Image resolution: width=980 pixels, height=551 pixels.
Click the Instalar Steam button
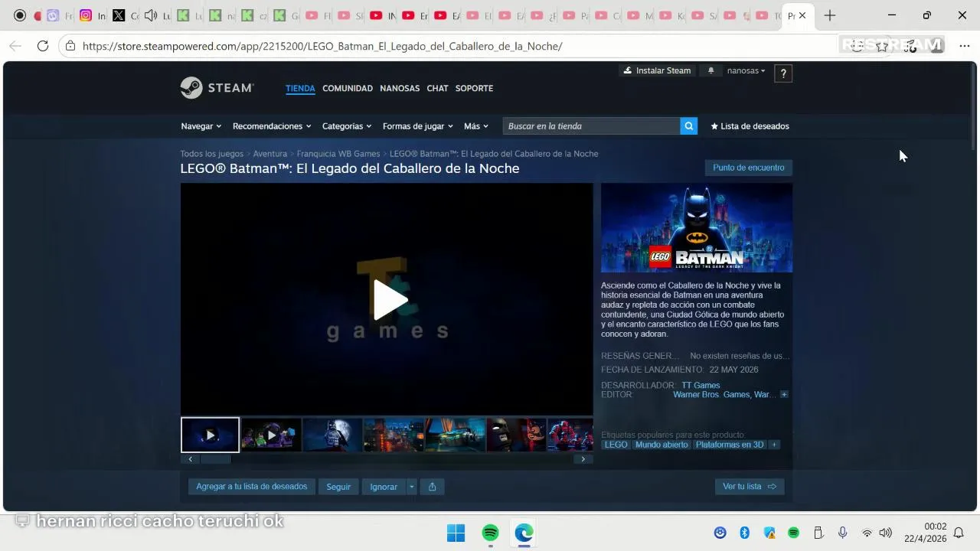click(657, 70)
